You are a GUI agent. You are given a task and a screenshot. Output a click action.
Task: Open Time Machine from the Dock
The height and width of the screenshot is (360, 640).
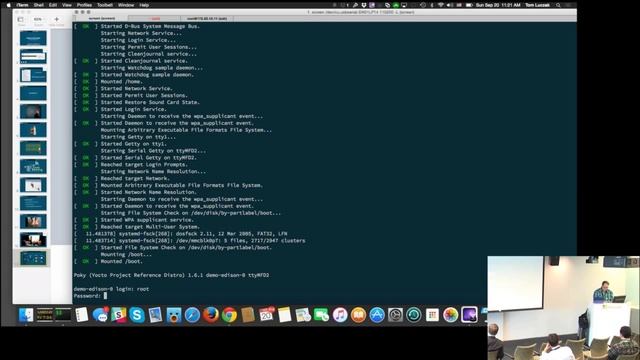[413, 315]
